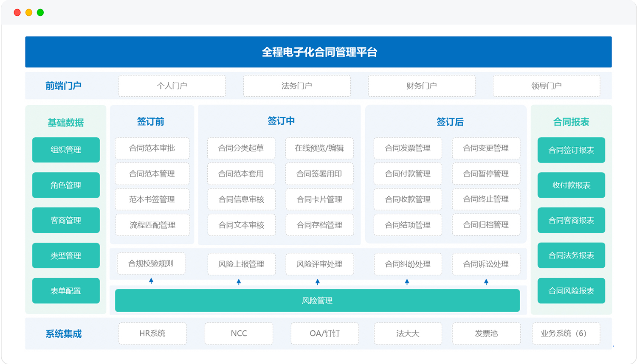Open 表单配置 module
Screen dimensions: 637x364
66,291
